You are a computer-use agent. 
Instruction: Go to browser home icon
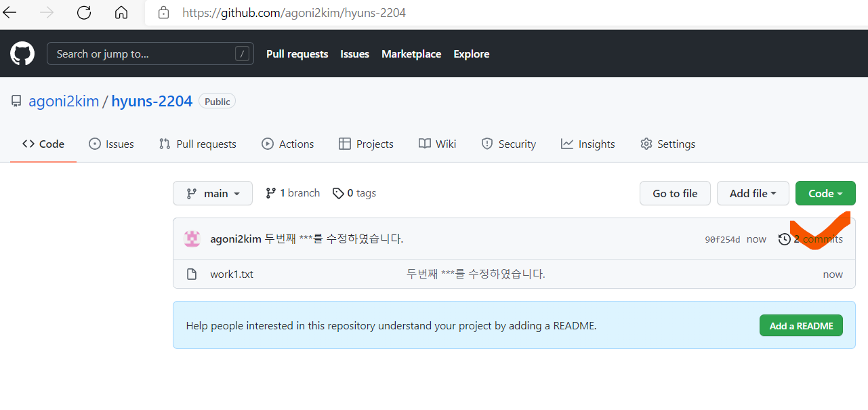(121, 12)
